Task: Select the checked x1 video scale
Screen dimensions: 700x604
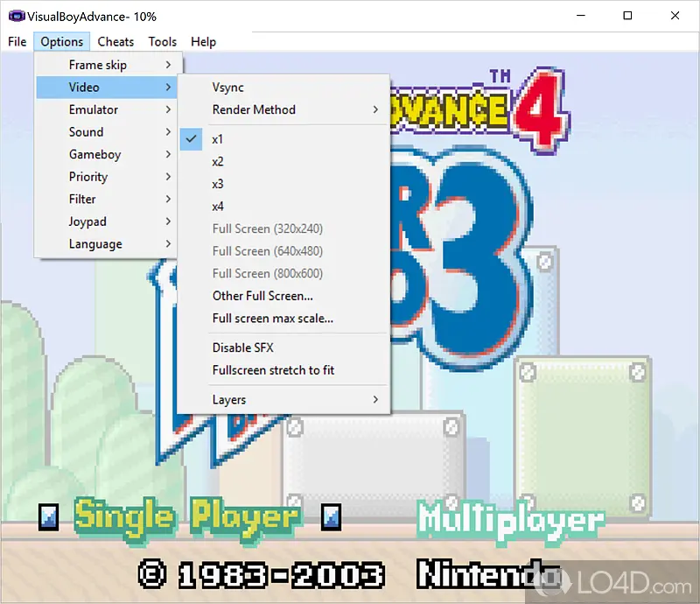Action: (218, 139)
